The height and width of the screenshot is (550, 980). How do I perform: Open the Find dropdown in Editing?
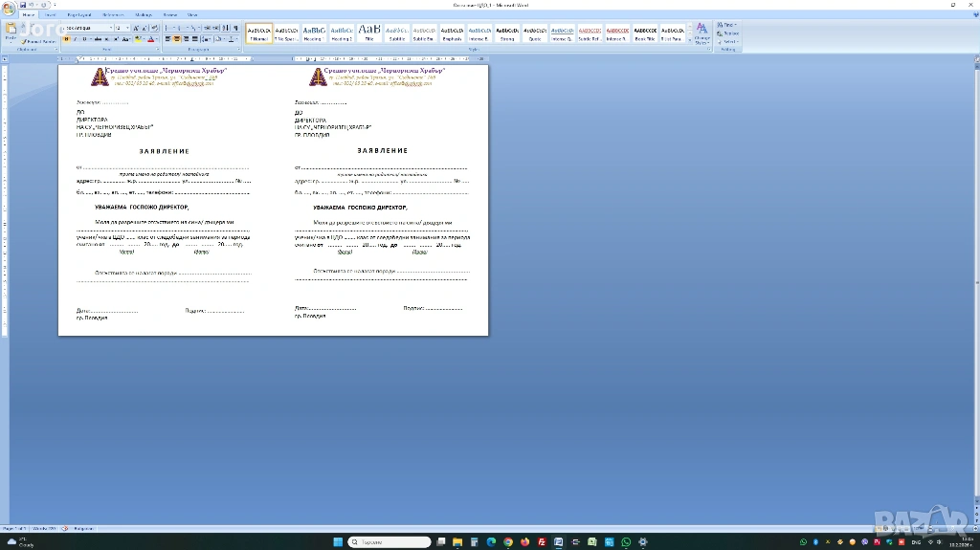(728, 24)
